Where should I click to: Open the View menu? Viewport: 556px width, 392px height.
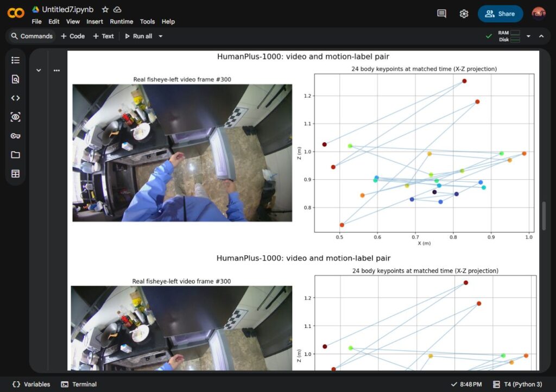pyautogui.click(x=73, y=22)
